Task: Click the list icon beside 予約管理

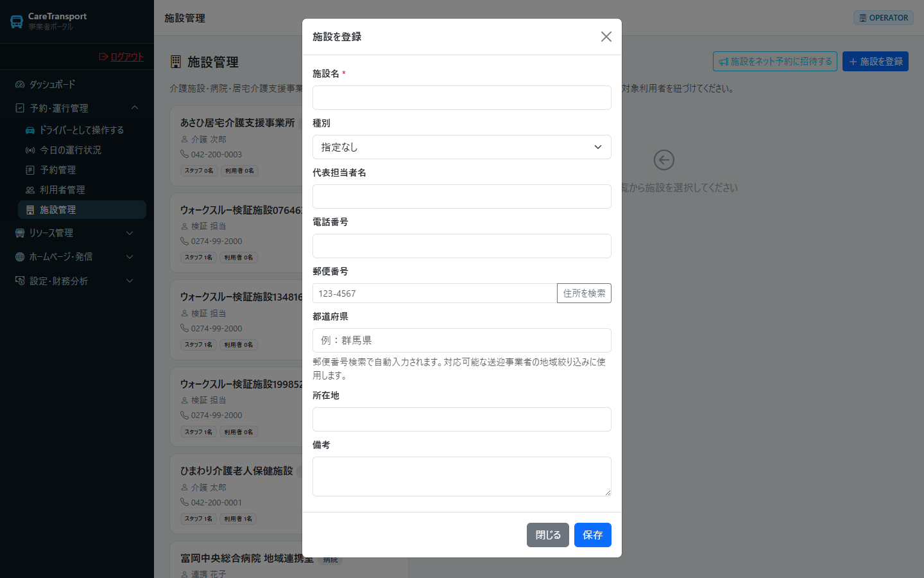Action: tap(30, 170)
